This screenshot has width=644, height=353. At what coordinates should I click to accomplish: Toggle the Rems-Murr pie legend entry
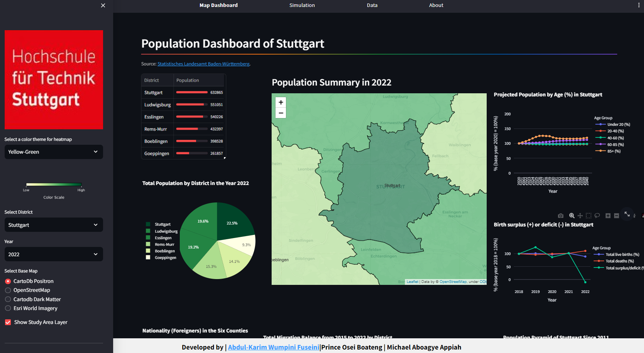click(x=160, y=244)
